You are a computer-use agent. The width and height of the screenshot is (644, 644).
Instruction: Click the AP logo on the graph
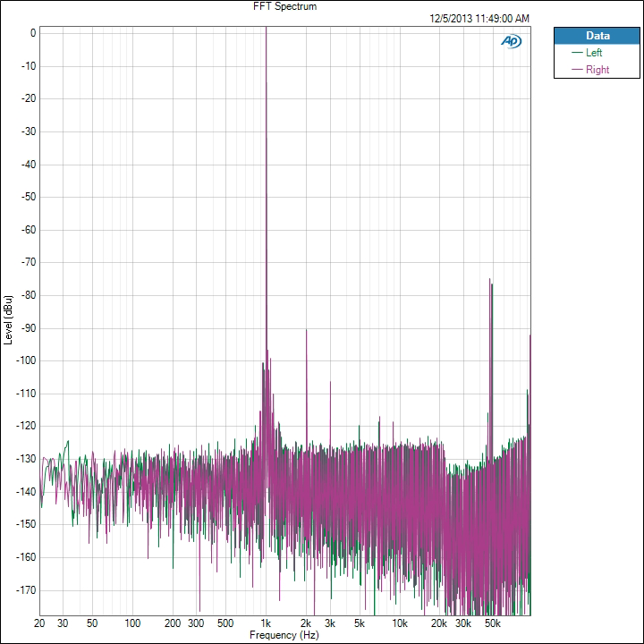click(x=511, y=41)
